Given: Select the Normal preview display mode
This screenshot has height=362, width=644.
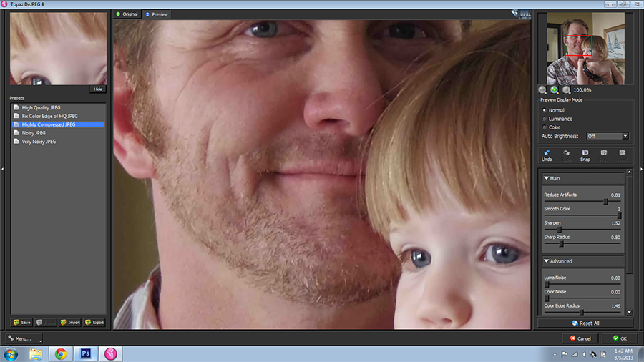Looking at the screenshot, I should tap(545, 110).
